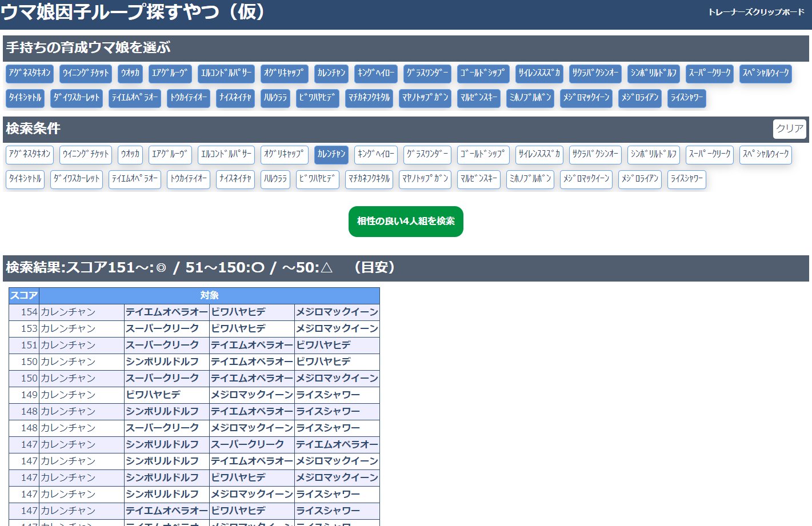Select ウイニングチケット in search conditions
This screenshot has width=812, height=526.
(x=86, y=155)
